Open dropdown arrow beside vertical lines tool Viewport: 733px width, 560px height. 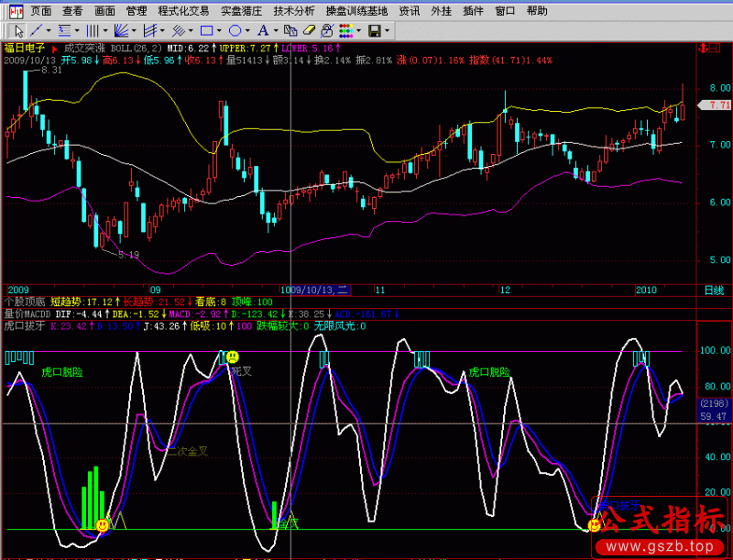point(104,30)
